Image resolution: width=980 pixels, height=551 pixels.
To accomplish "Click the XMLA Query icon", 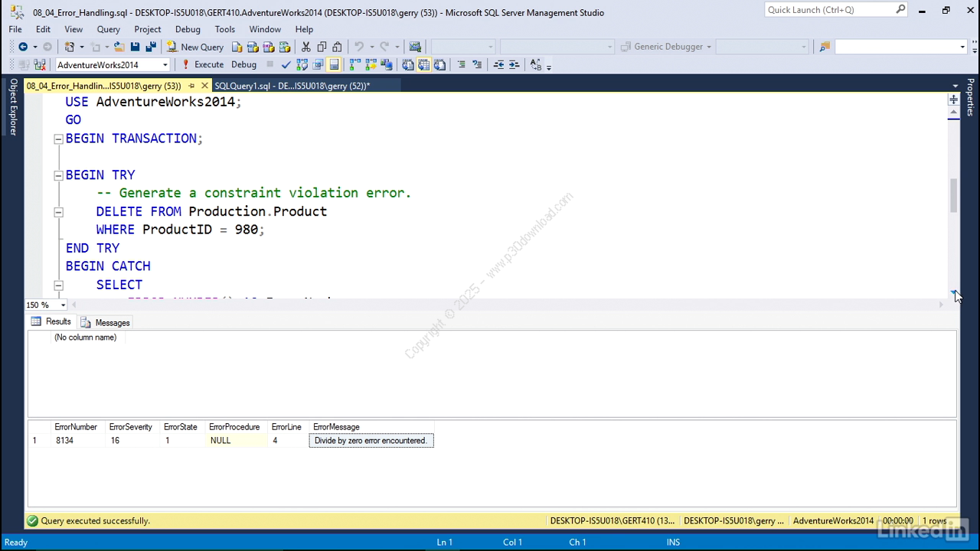I will point(285,47).
